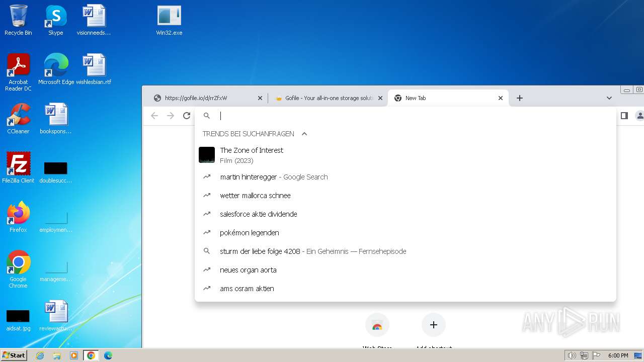Image resolution: width=644 pixels, height=362 pixels.
Task: Open a new tab with the plus button
Action: (520, 98)
